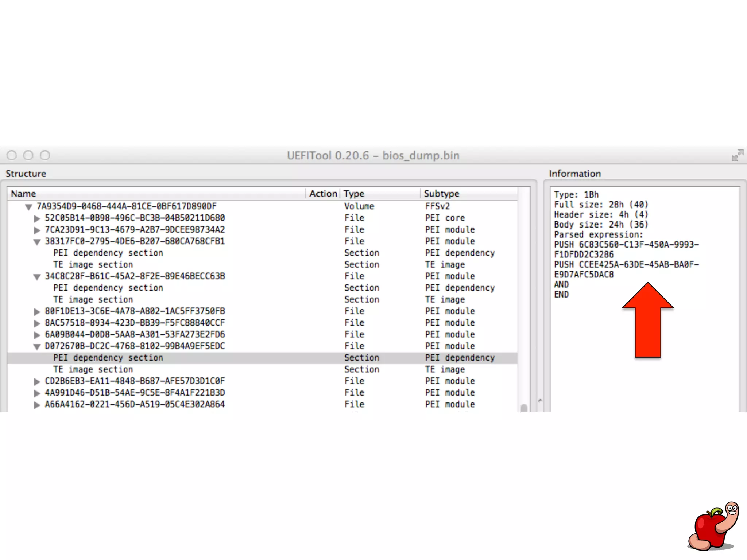Expand file 7CA23D91-9C13-4679 node
The width and height of the screenshot is (747, 560).
pos(37,230)
